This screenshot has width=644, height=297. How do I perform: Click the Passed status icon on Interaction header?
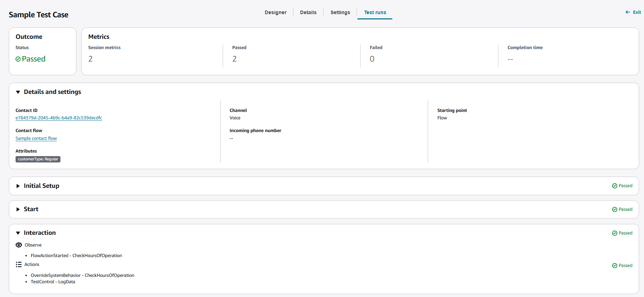tap(615, 233)
